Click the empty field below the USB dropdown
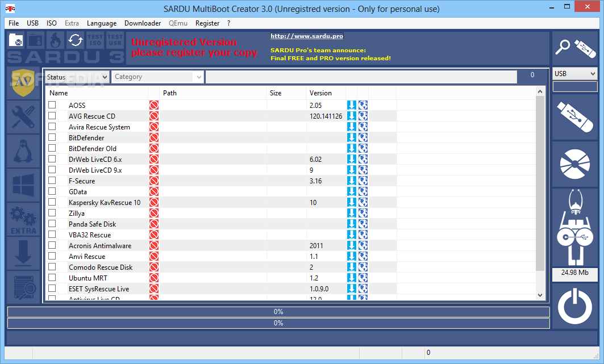Screen dimensions: 604x364 coord(574,86)
